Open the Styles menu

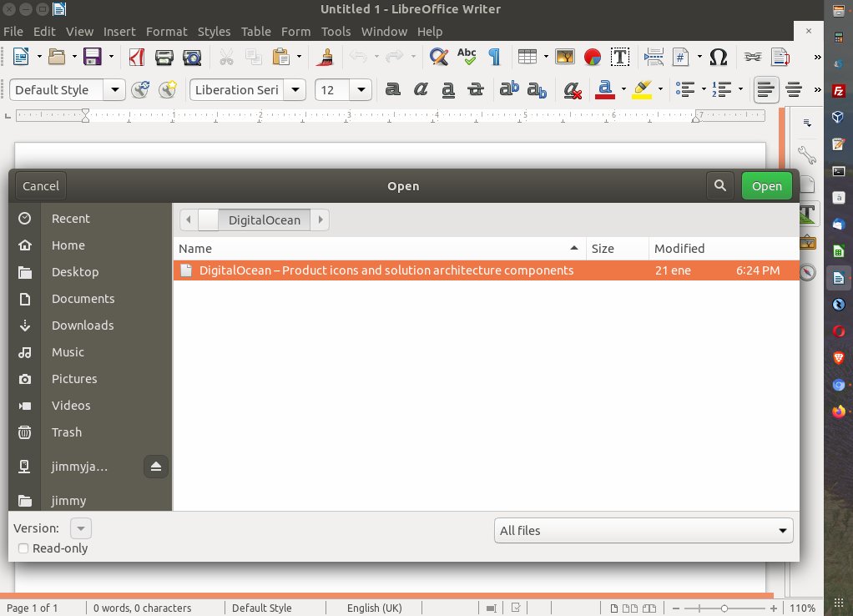pyautogui.click(x=214, y=32)
